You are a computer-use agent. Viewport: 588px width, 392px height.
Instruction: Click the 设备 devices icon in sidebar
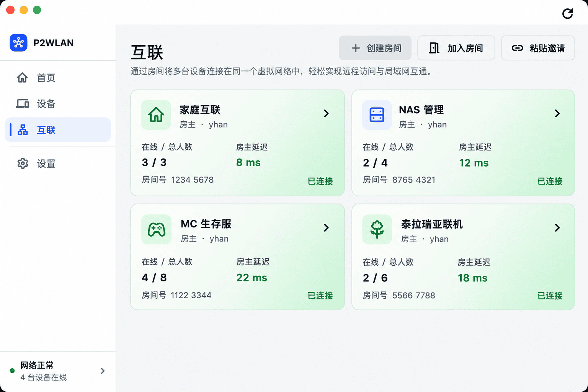pos(23,104)
